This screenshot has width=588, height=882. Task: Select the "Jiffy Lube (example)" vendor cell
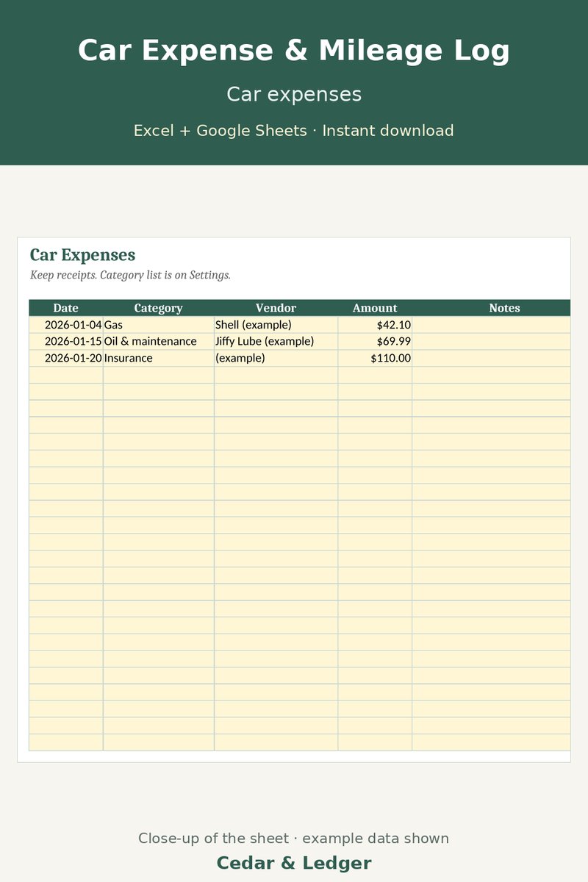(x=276, y=342)
